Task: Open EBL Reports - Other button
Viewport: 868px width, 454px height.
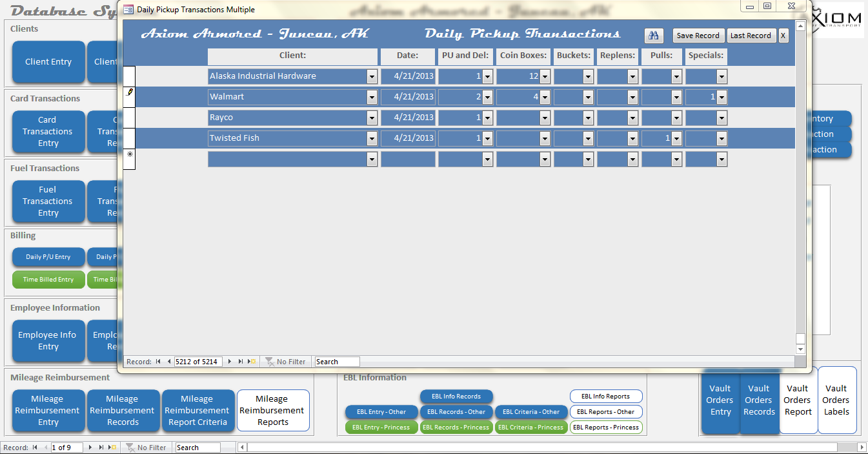Action: 606,412
